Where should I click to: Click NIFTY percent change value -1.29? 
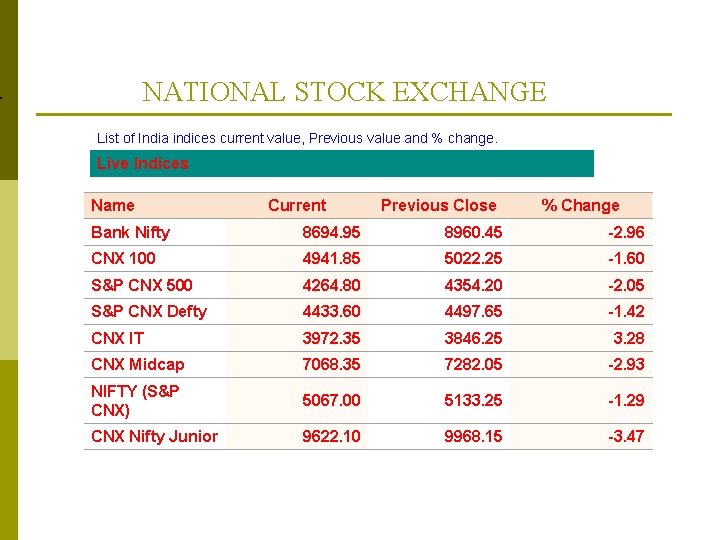(x=626, y=400)
